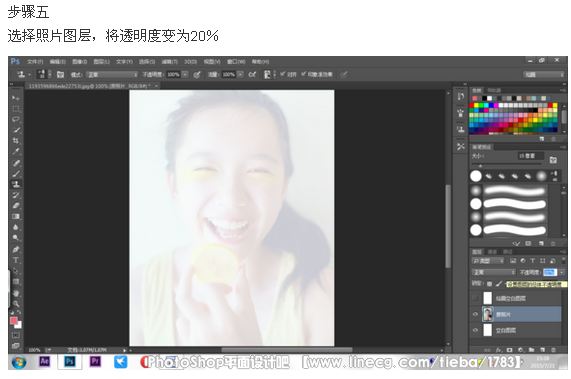Select the 空白图层 layer row
This screenshot has width=571, height=379.
[516, 330]
